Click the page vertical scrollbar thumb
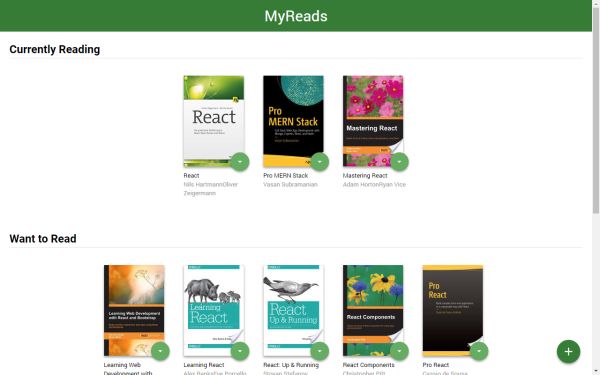600x375 pixels. coord(596,111)
